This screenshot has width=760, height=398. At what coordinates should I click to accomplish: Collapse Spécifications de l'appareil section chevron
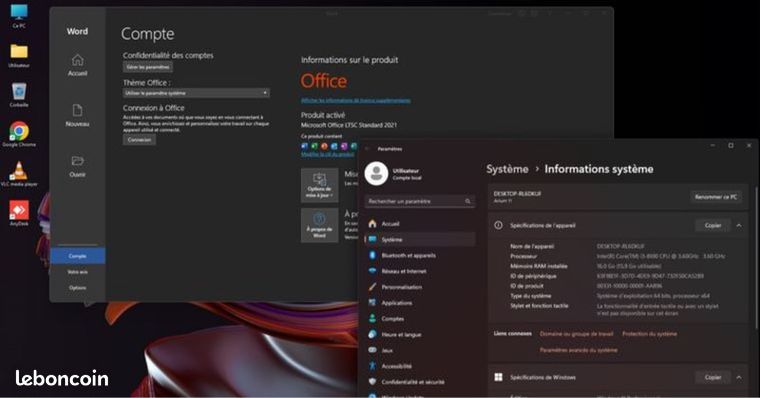point(739,225)
